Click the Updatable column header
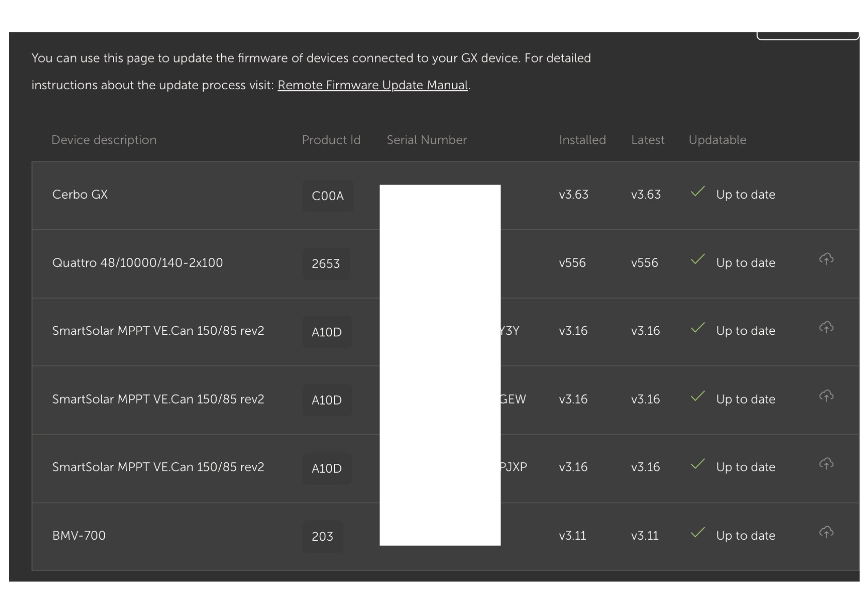Viewport: 868px width, 614px height. click(717, 140)
